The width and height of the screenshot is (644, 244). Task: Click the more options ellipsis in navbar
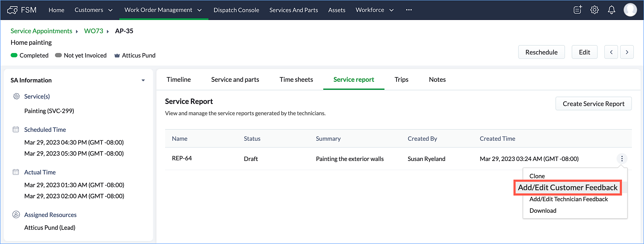[409, 10]
